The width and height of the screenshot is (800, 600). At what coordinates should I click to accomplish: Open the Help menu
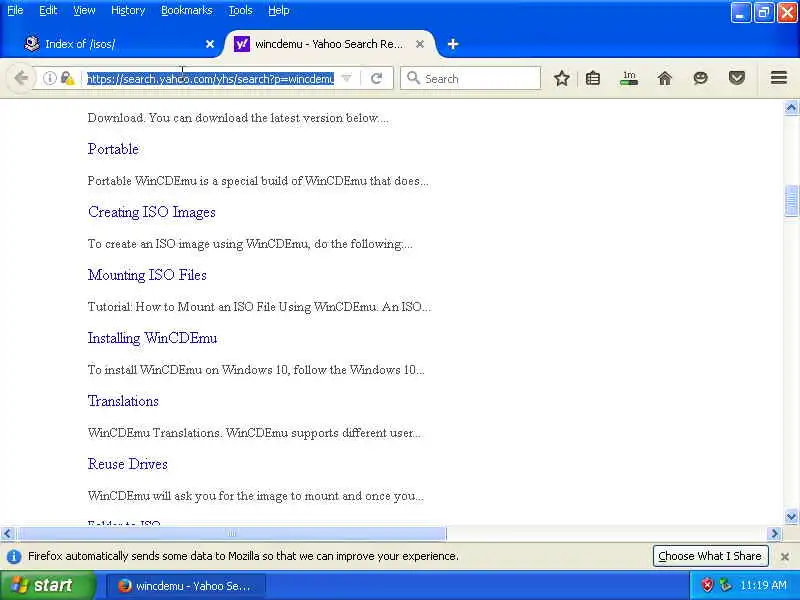pyautogui.click(x=279, y=10)
